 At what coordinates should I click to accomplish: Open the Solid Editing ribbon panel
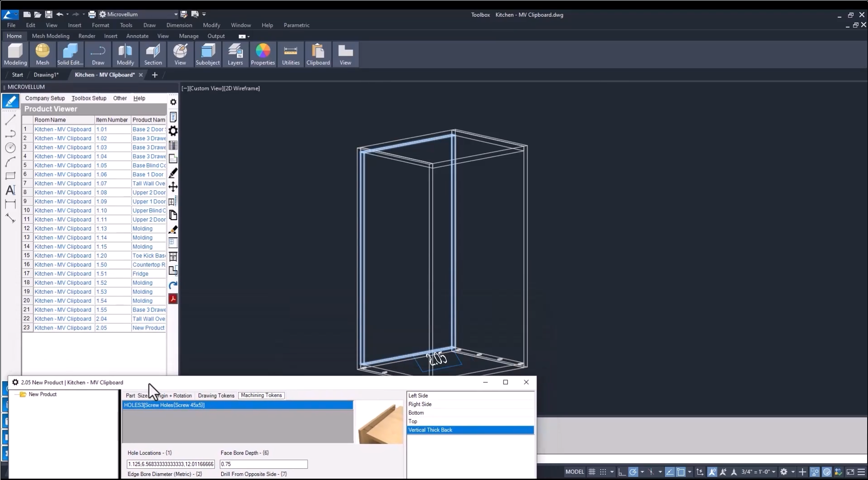(x=70, y=55)
